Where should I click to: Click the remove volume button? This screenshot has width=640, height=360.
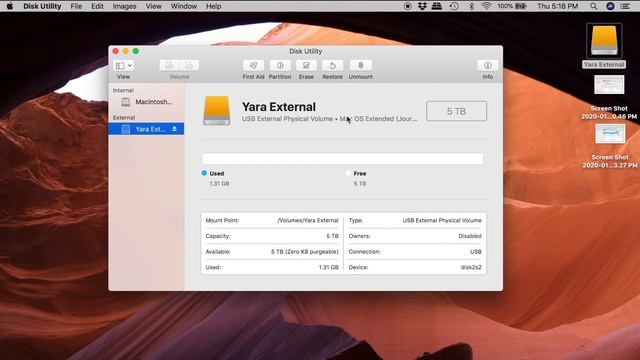(x=189, y=65)
